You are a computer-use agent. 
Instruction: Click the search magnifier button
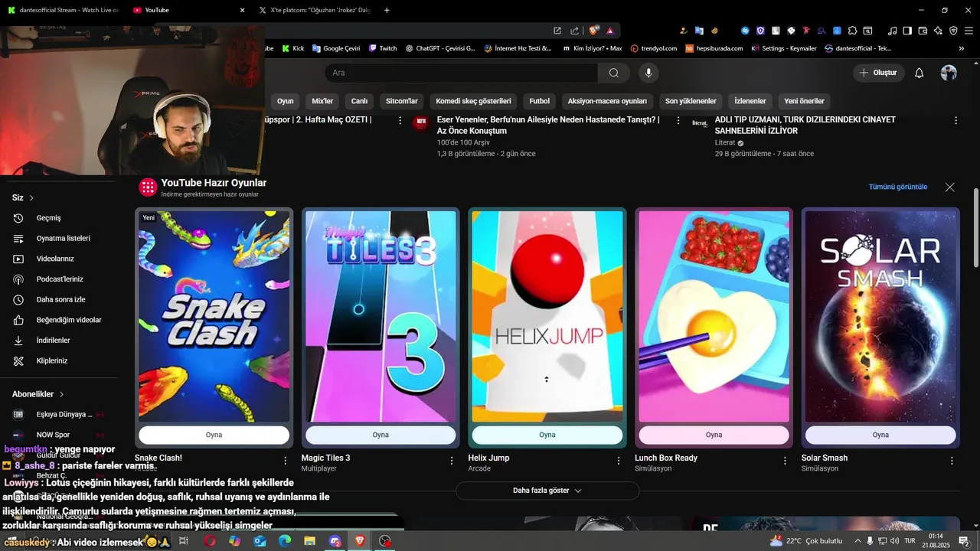(x=614, y=73)
